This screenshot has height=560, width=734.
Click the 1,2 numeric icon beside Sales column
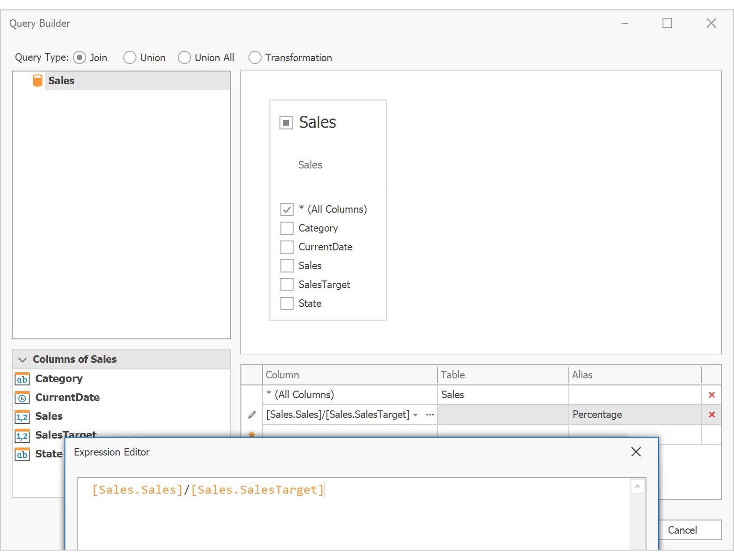point(22,416)
